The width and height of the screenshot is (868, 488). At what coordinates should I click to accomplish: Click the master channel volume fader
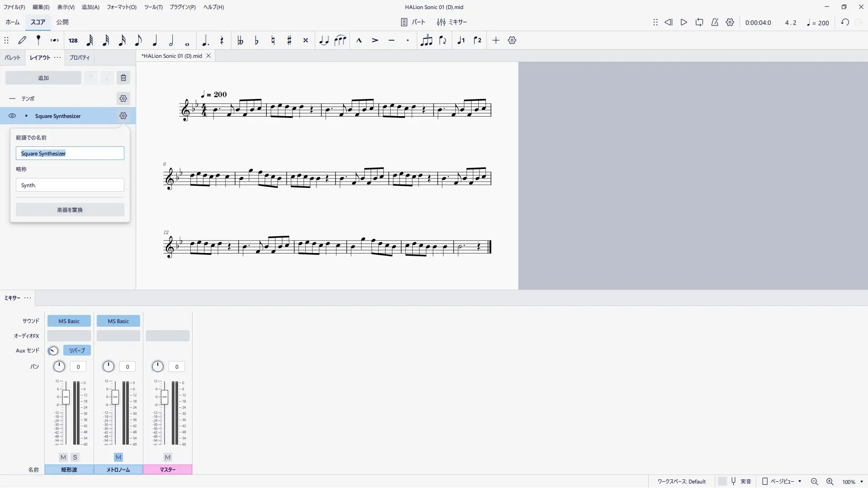165,397
